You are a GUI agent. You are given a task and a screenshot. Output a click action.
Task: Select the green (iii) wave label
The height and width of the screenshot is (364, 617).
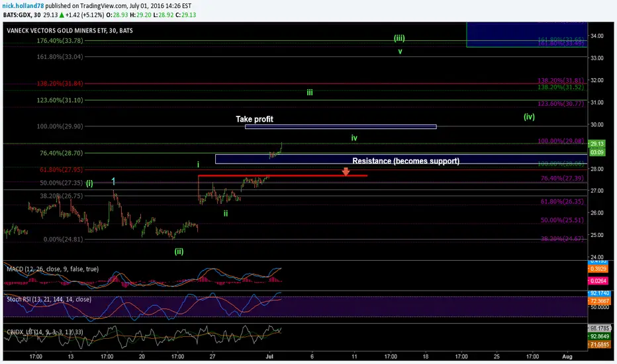399,38
